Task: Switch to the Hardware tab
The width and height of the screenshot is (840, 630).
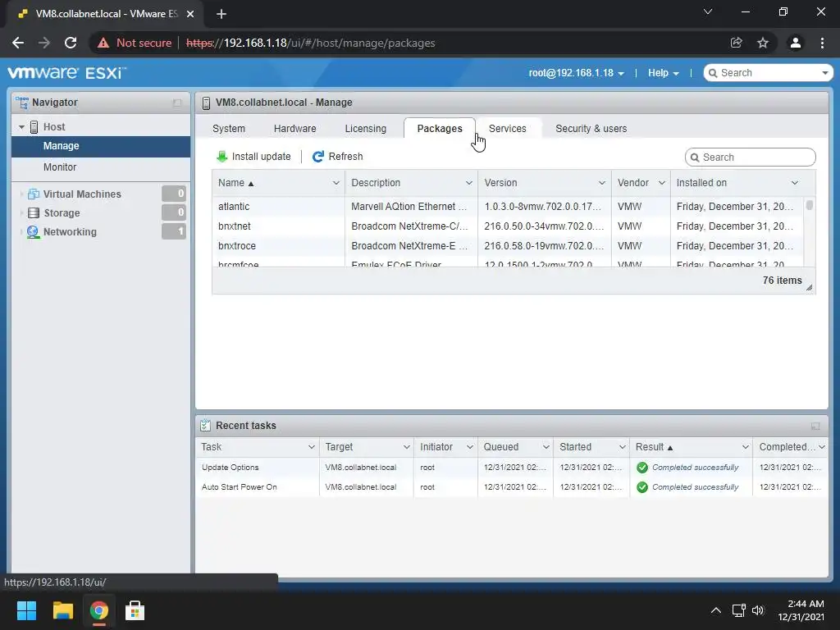Action: click(x=294, y=129)
